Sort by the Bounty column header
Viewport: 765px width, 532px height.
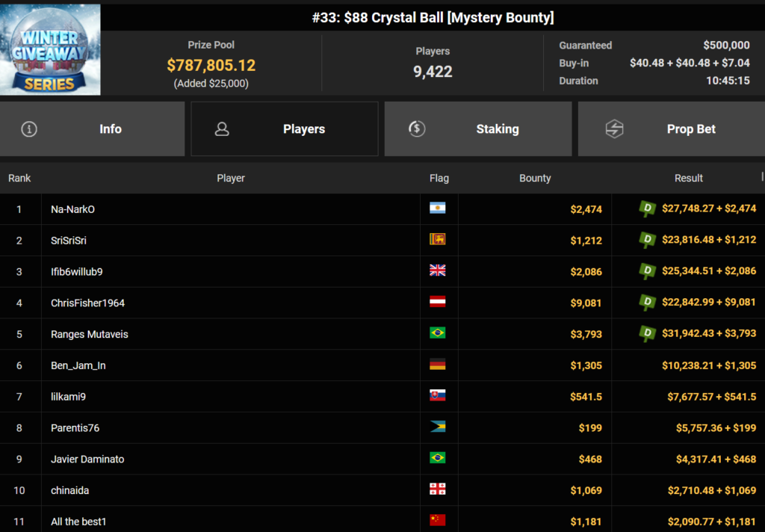coord(535,179)
